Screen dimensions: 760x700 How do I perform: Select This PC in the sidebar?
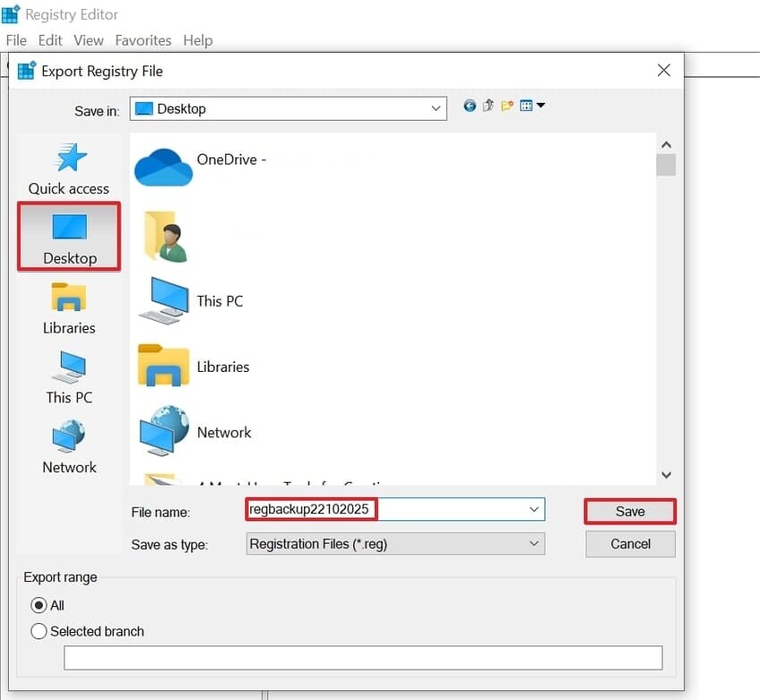[68, 375]
